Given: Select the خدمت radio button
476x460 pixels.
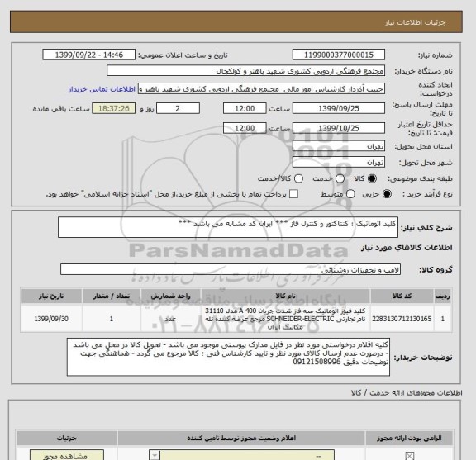Looking at the screenshot, I should tap(340, 178).
